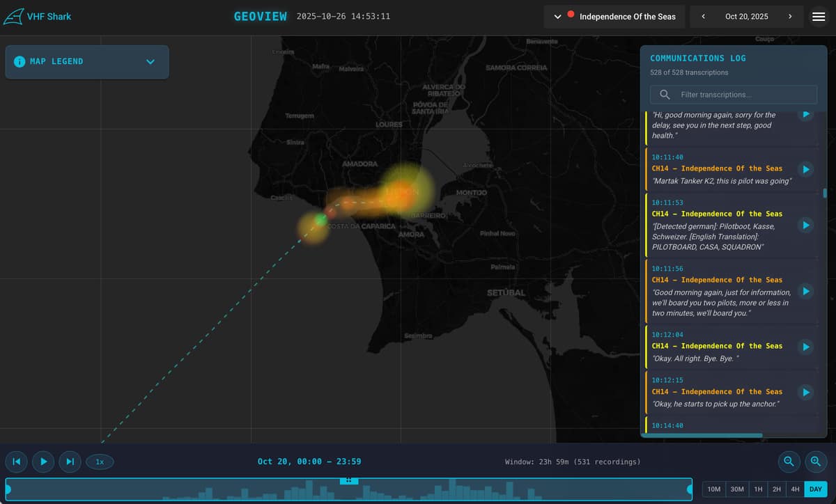Click the search magnifier in filter box
836x504 pixels.
665,95
